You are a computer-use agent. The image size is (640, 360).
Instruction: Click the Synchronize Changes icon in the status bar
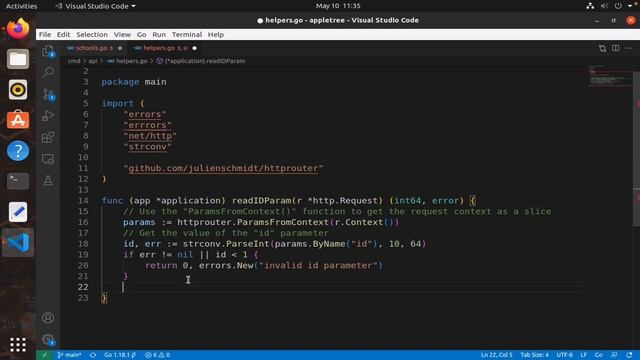pos(93,355)
